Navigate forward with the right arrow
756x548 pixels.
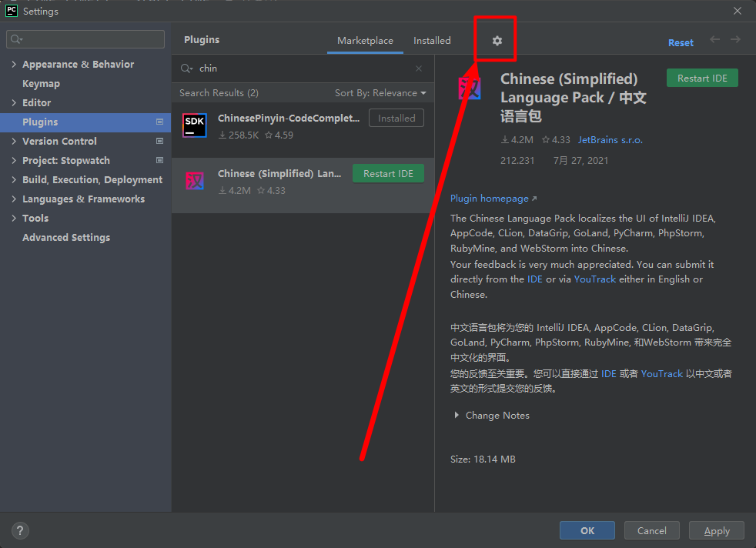pos(736,40)
